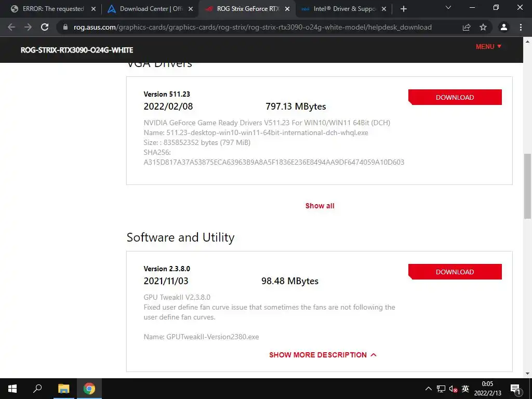
Task: Reload the current page
Action: point(45,27)
